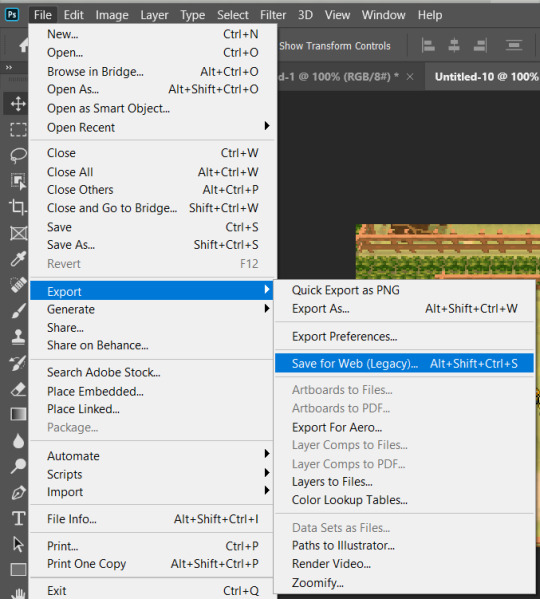Choose Export For Aero...
The width and height of the screenshot is (540, 599).
(404, 427)
